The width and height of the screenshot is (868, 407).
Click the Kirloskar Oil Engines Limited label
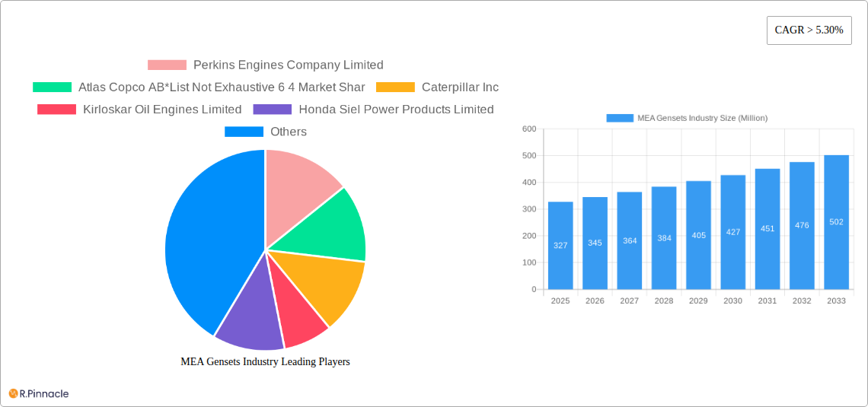click(x=162, y=110)
